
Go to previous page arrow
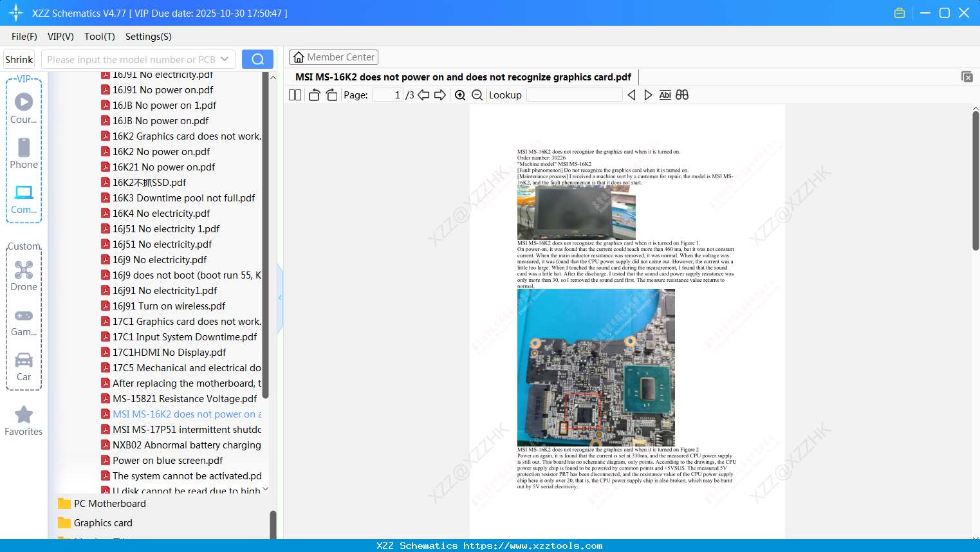point(423,95)
